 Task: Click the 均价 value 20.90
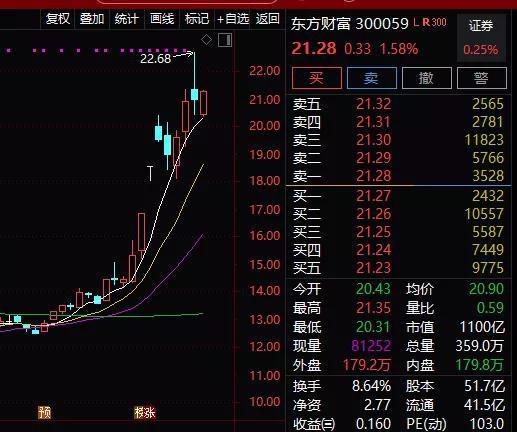tap(486, 289)
